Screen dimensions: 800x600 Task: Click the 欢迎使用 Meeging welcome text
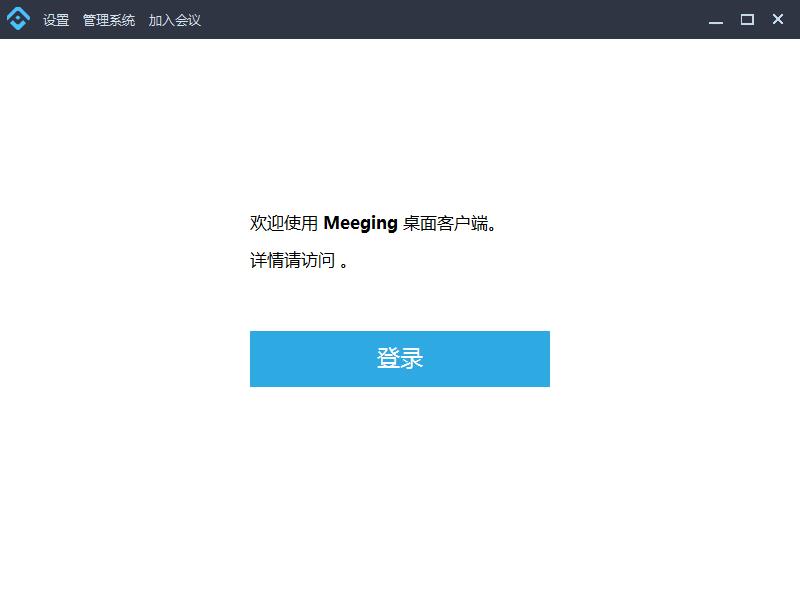[x=375, y=222]
